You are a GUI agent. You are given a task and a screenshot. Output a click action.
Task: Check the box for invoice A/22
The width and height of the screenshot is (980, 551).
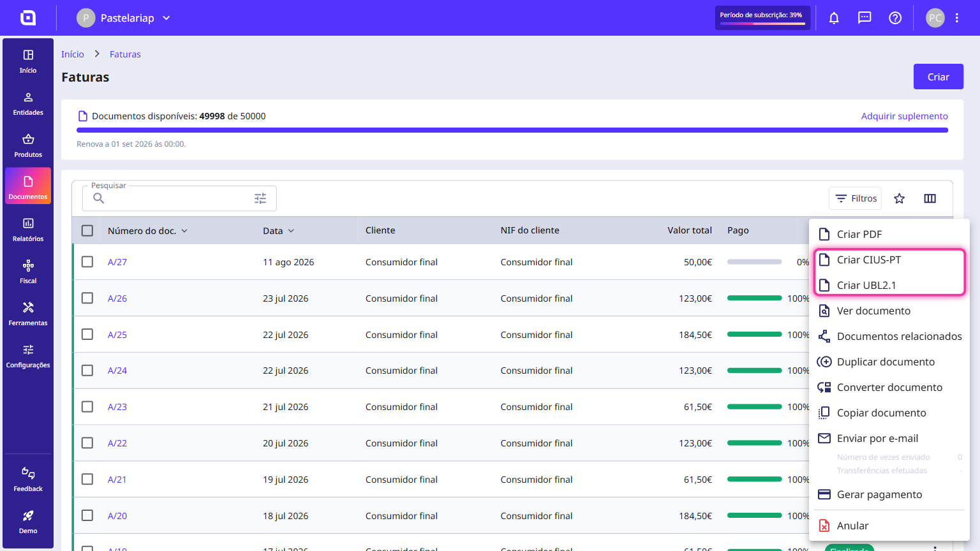click(87, 443)
